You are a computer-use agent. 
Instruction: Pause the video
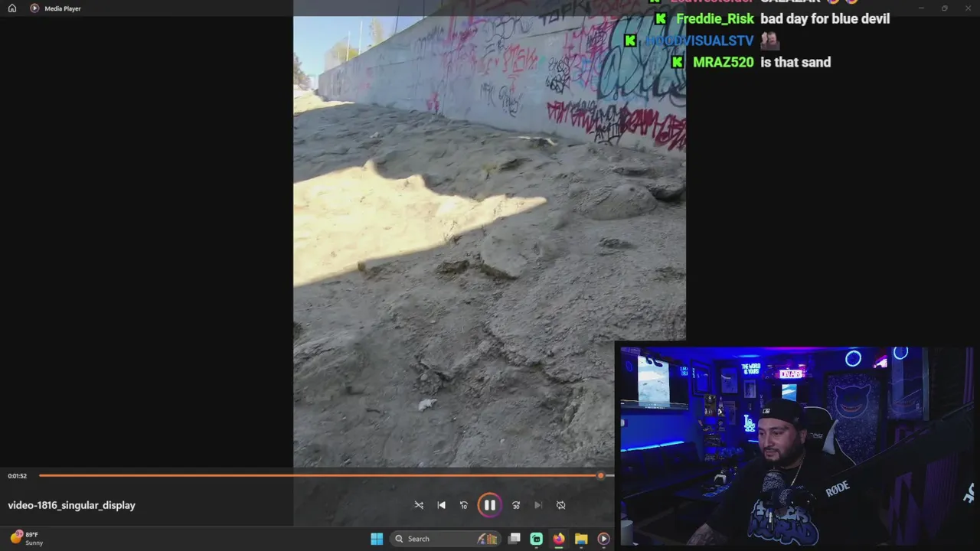[x=489, y=505]
